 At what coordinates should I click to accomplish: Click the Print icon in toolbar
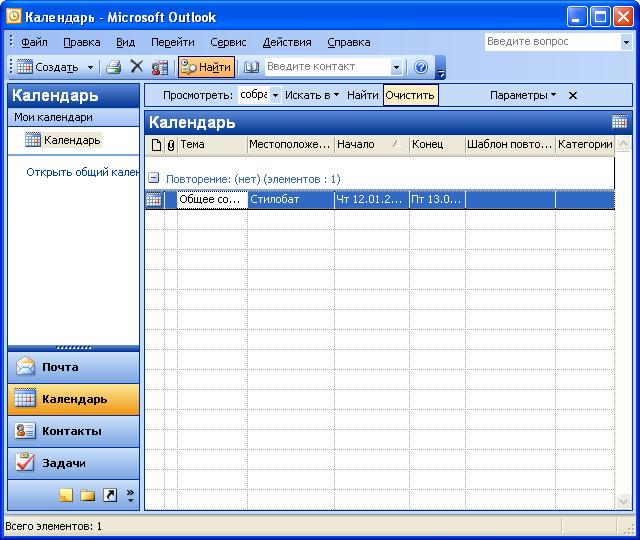[x=113, y=67]
